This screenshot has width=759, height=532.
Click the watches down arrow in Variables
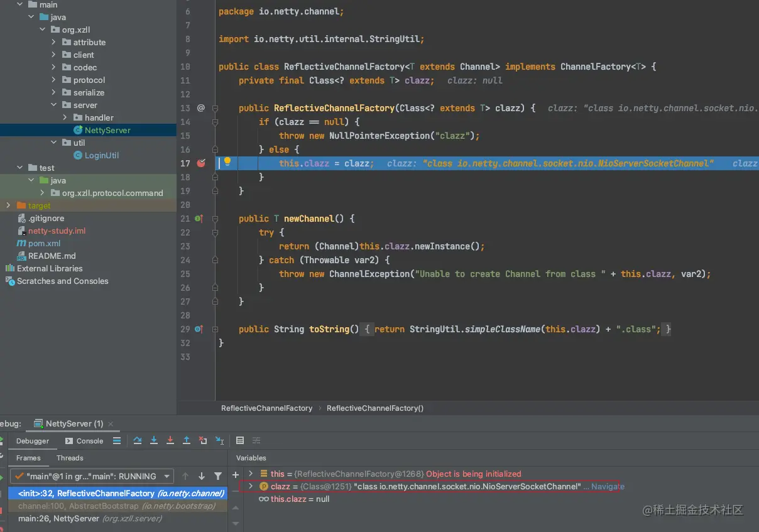coord(236,523)
